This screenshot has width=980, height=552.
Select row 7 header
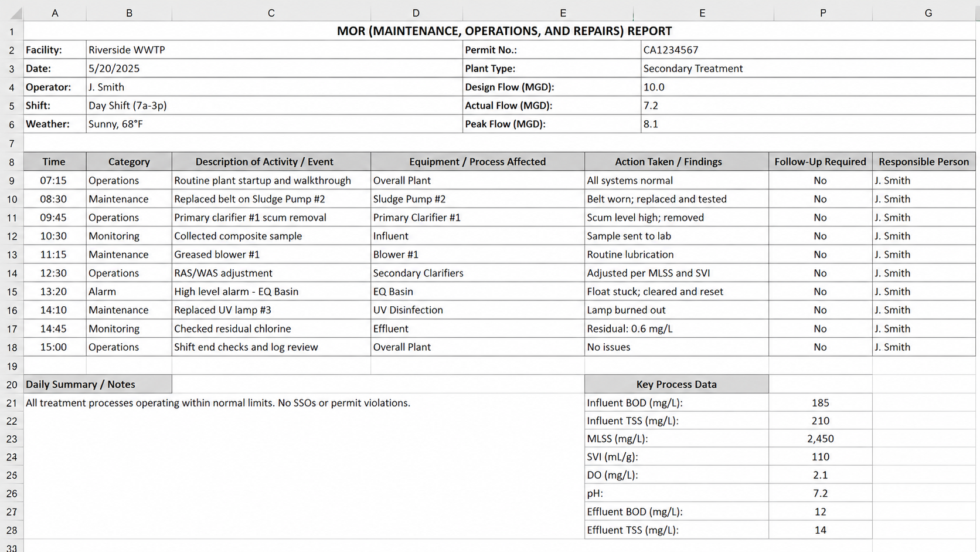click(12, 143)
